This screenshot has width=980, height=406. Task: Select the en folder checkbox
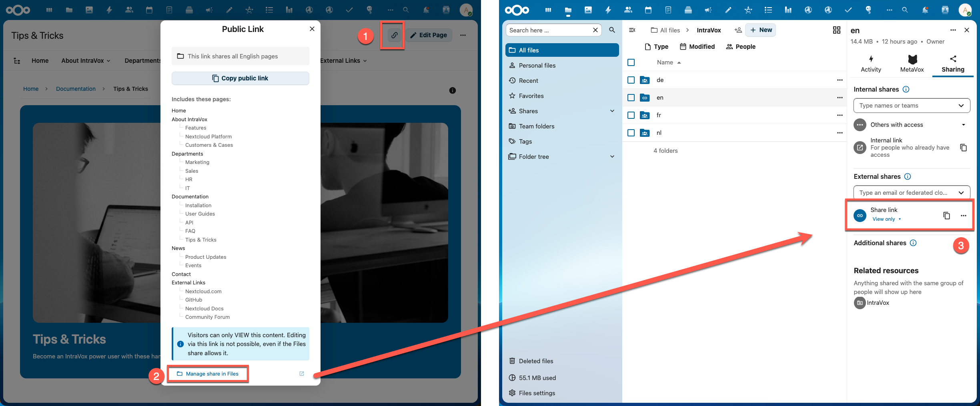tap(631, 98)
